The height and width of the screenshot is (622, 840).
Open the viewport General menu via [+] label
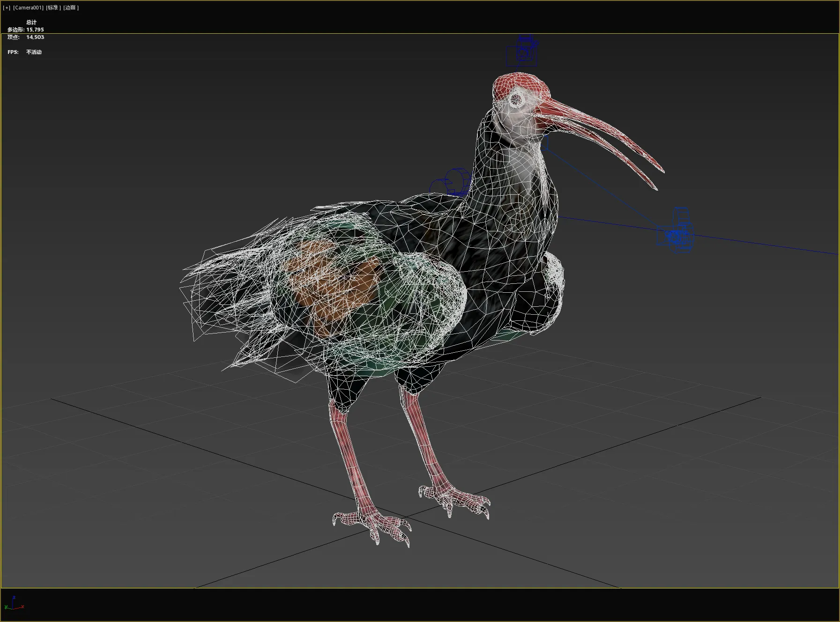tap(7, 7)
